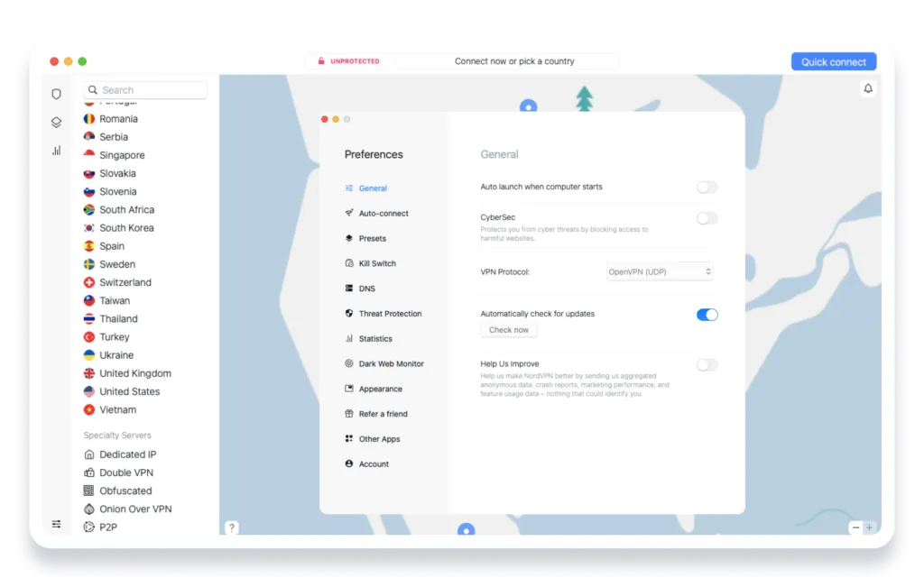This screenshot has height=587, width=924.
Task: Open the VPN Protocol dropdown
Action: pyautogui.click(x=660, y=271)
